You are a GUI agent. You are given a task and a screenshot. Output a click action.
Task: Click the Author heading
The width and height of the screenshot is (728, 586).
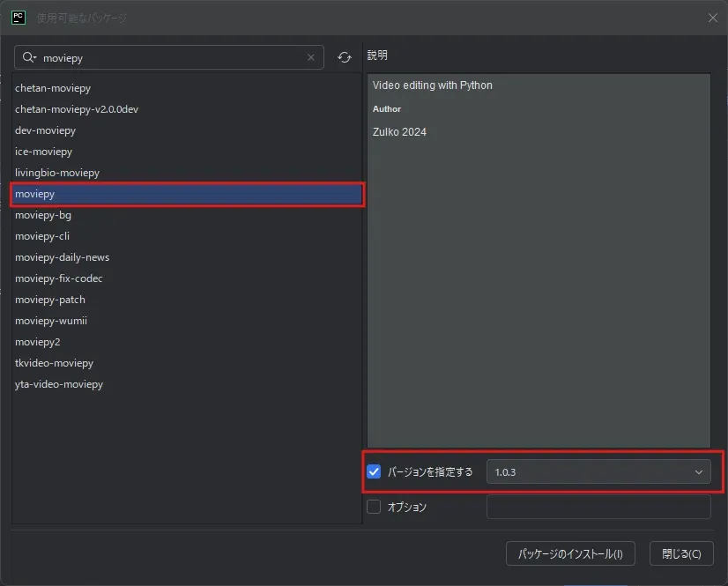point(387,109)
